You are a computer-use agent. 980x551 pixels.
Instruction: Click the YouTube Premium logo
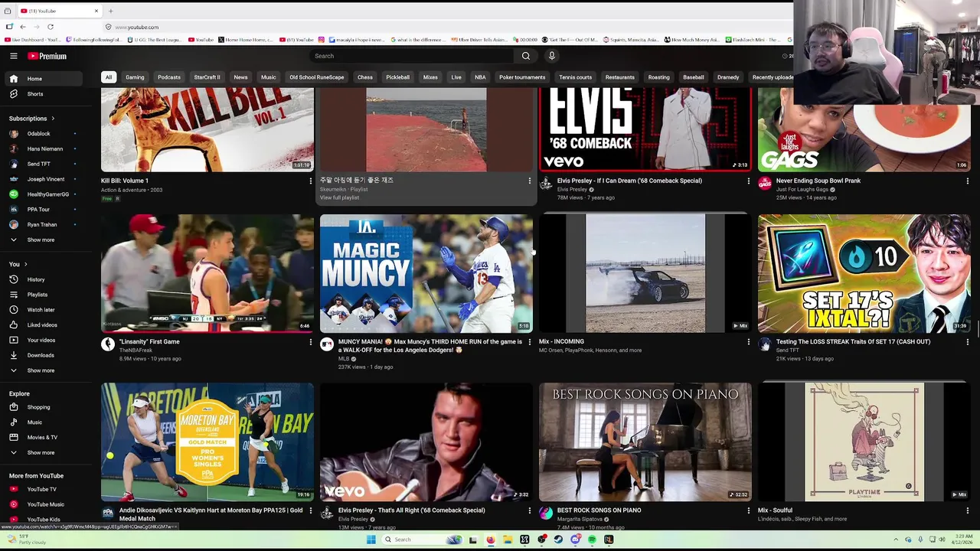tap(47, 56)
